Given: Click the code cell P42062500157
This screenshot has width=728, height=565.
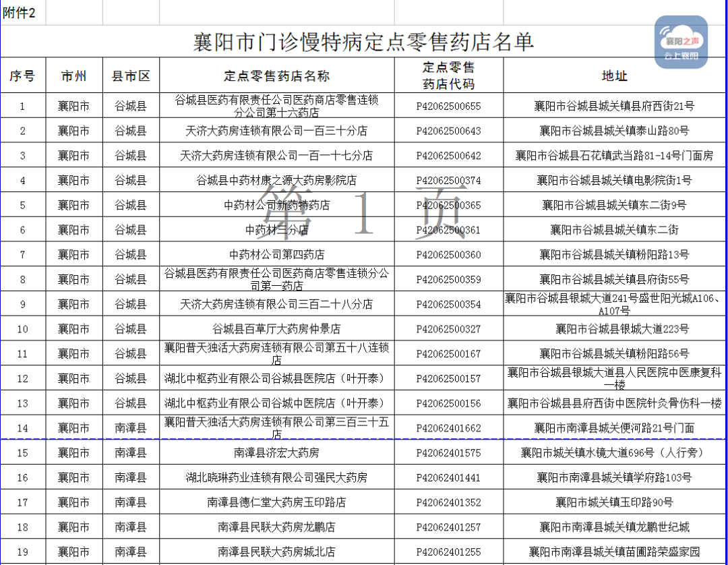Looking at the screenshot, I should (x=448, y=378).
